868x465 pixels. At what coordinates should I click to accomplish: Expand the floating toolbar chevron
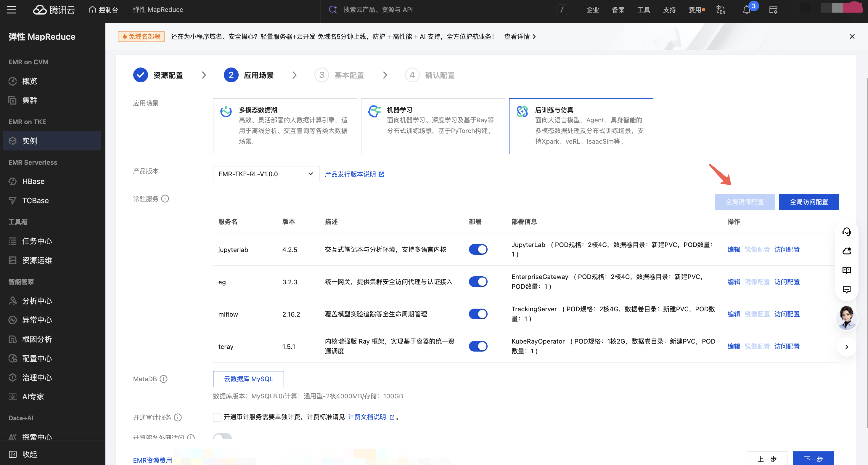pos(846,347)
